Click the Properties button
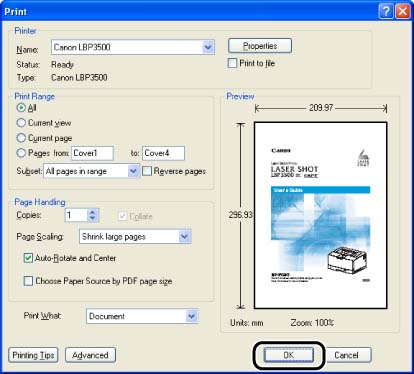This screenshot has width=414, height=374. (260, 46)
